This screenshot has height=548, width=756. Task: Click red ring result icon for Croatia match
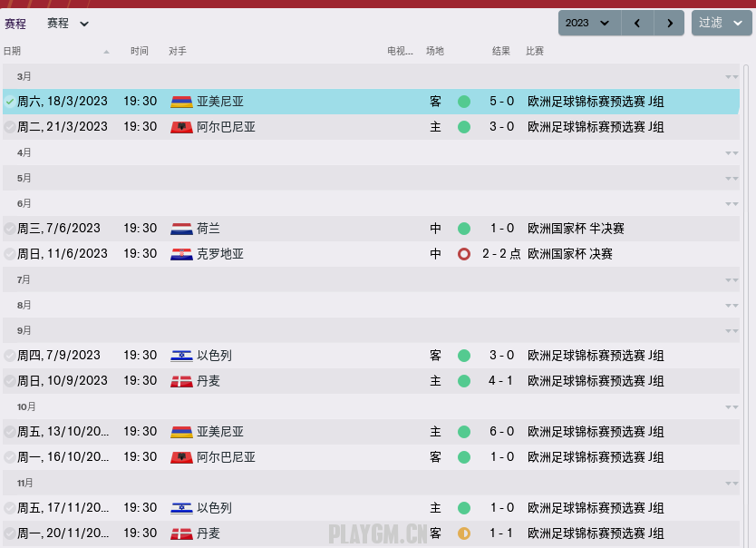click(464, 254)
